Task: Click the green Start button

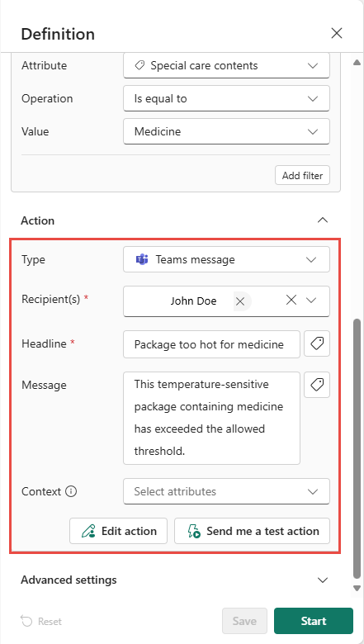Action: (314, 621)
